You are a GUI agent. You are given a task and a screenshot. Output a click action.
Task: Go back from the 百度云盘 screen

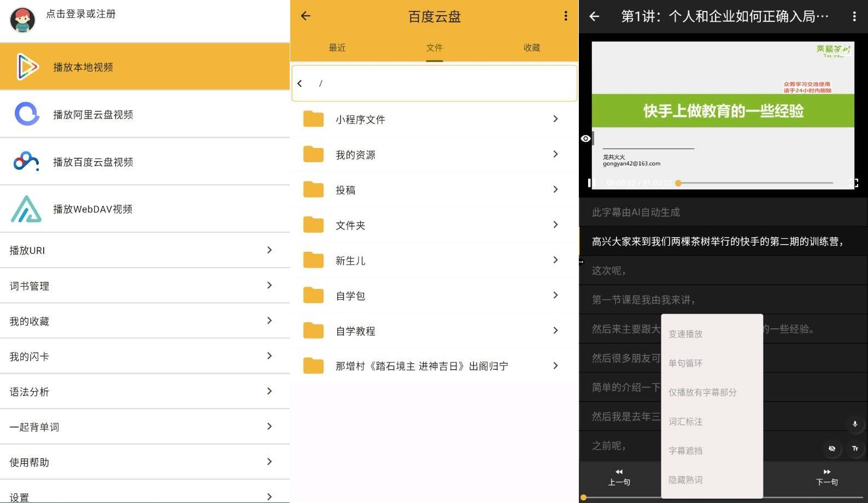coord(306,16)
